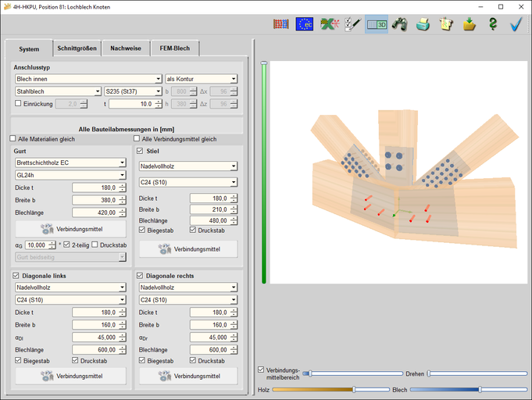
Task: Toggle the 3D view toolbar button
Action: click(377, 24)
